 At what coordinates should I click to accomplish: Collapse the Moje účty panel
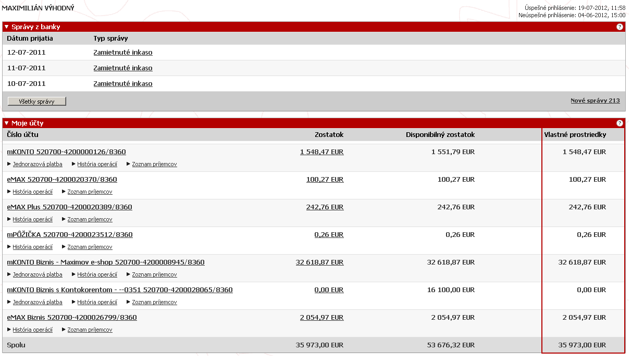click(x=7, y=123)
